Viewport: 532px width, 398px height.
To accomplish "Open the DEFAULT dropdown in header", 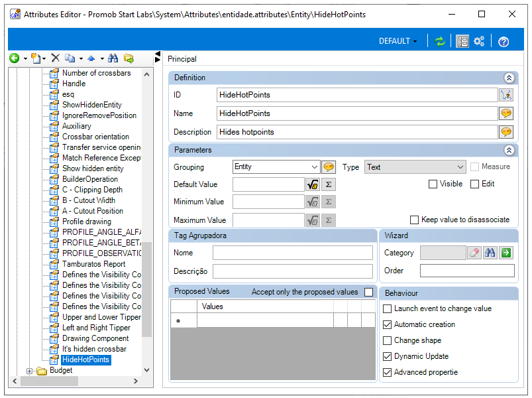I will (398, 41).
